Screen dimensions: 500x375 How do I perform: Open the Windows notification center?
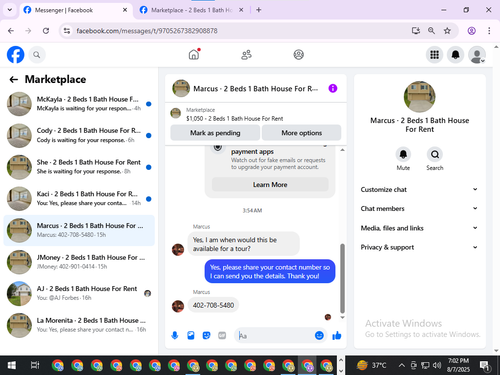pyautogui.click(x=484, y=365)
